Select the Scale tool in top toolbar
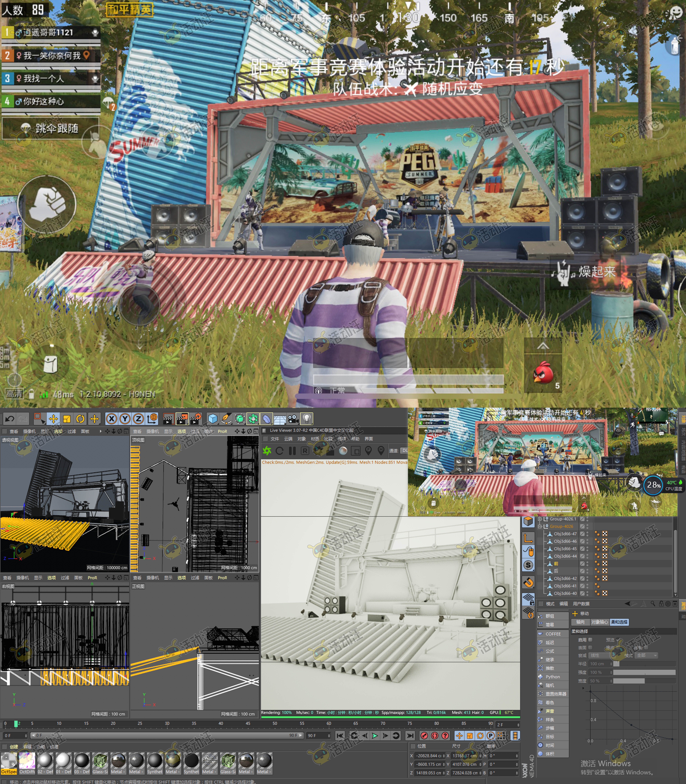686x784 pixels. pos(67,419)
